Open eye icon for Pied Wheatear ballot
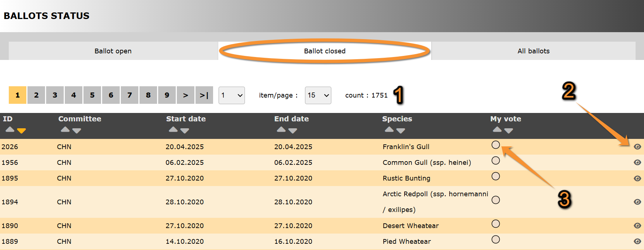Screen dimensions: 644x250 [x=637, y=241]
